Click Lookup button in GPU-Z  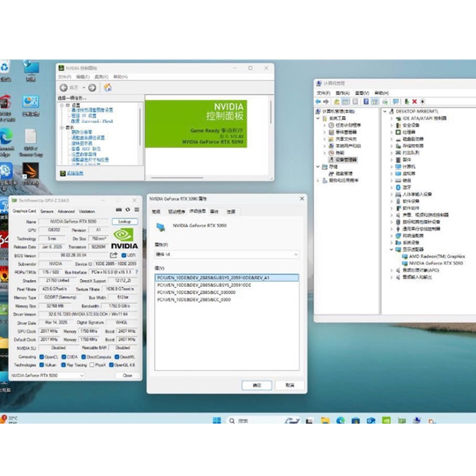(x=124, y=221)
